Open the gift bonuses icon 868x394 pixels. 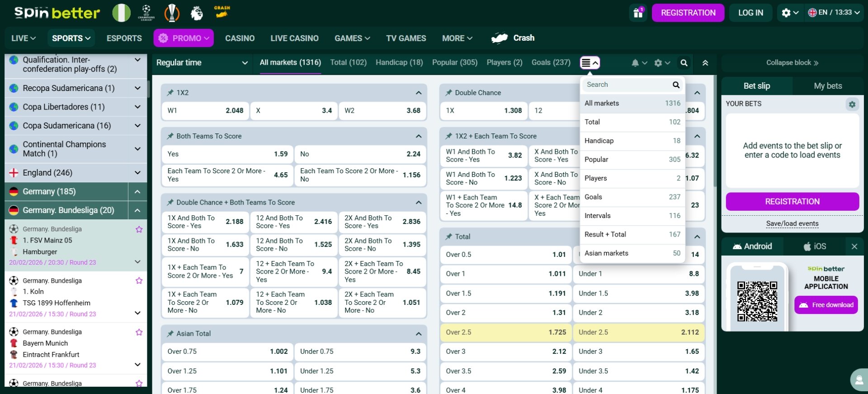pos(638,13)
